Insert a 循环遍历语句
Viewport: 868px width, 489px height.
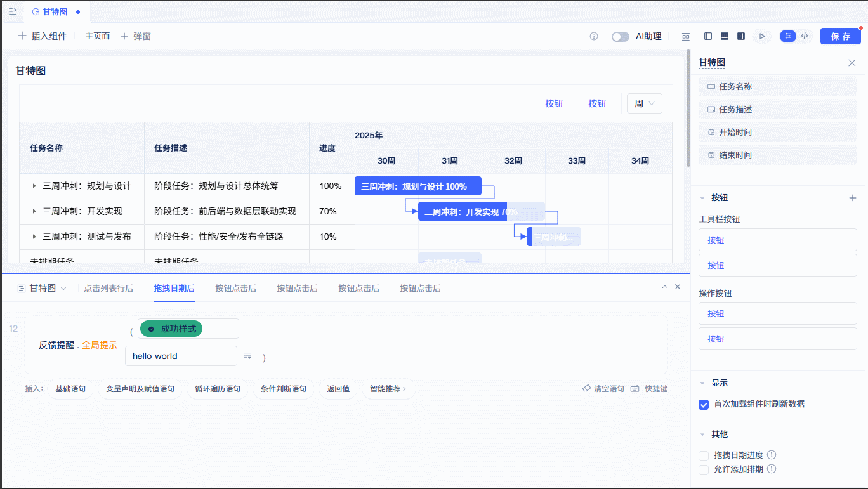[218, 389]
